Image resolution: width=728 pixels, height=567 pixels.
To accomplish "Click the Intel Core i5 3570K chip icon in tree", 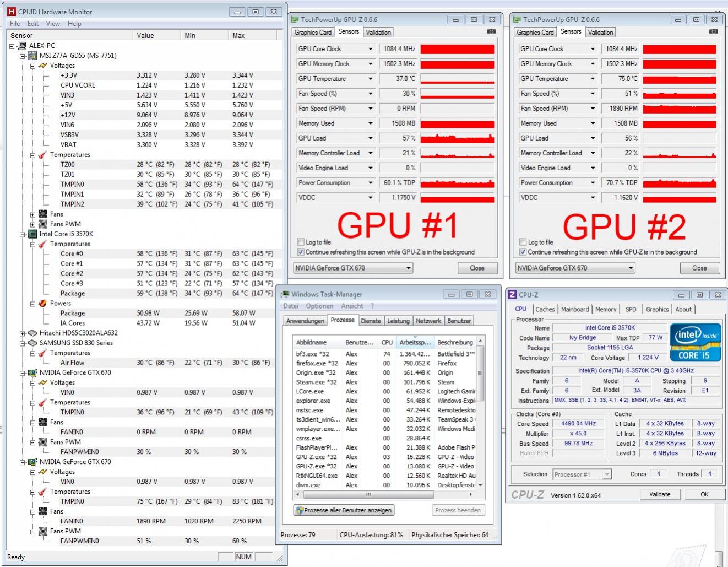I will pos(32,234).
